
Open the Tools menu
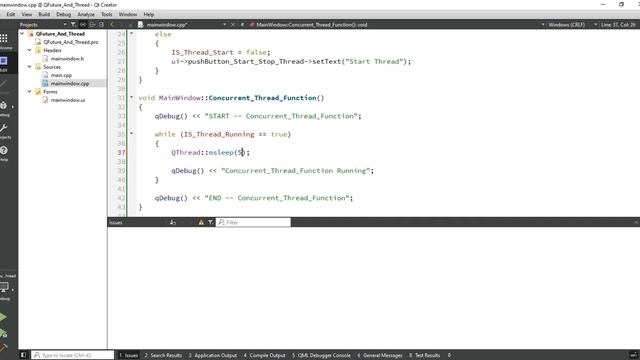pyautogui.click(x=107, y=14)
